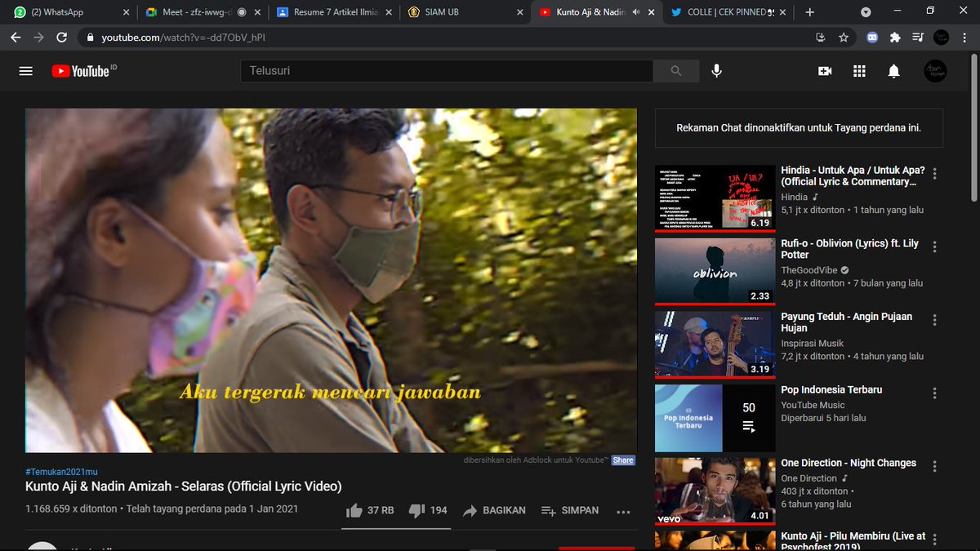Mute the Kunto Aji tab via its speaker icon
This screenshot has height=551, width=980.
point(636,12)
